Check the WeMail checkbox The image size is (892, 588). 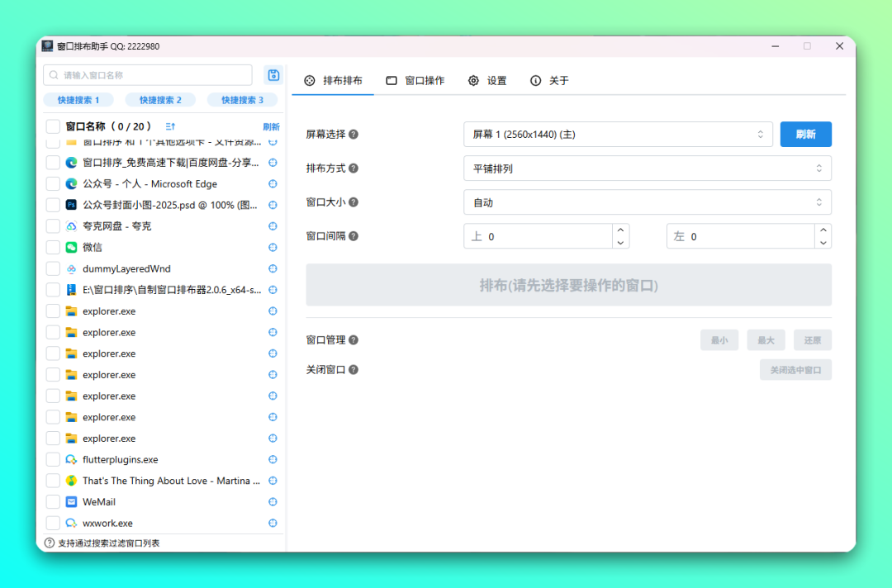tap(53, 501)
